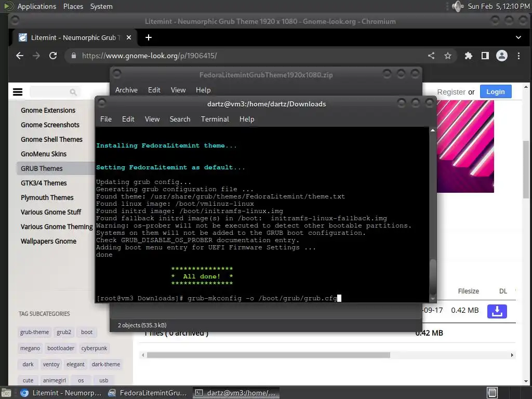The width and height of the screenshot is (532, 399).
Task: Click the pink striped product thumbnail
Action: 465,146
